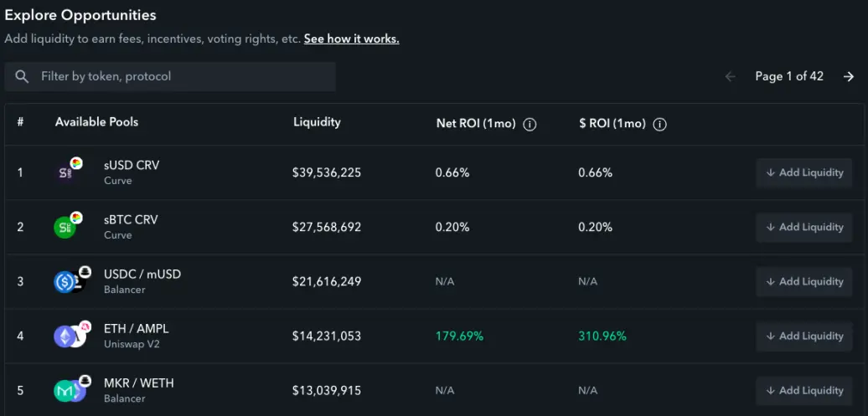Image resolution: width=868 pixels, height=416 pixels.
Task: Click the previous page arrow
Action: coord(730,77)
